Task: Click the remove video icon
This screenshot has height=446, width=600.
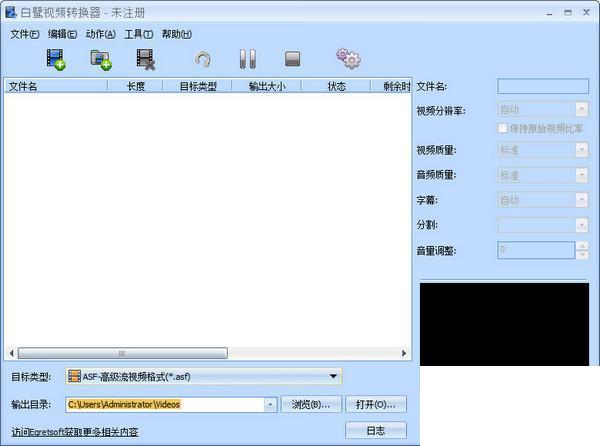Action: [146, 60]
